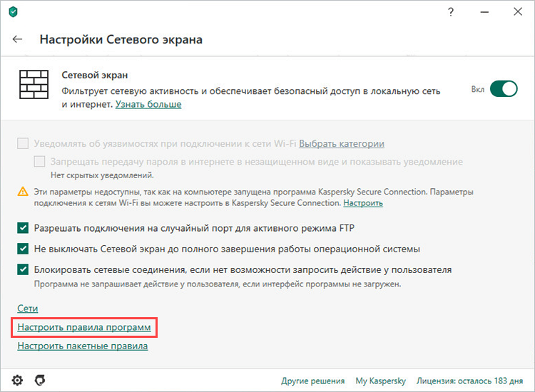Close the Kaspersky settings window

click(x=518, y=12)
